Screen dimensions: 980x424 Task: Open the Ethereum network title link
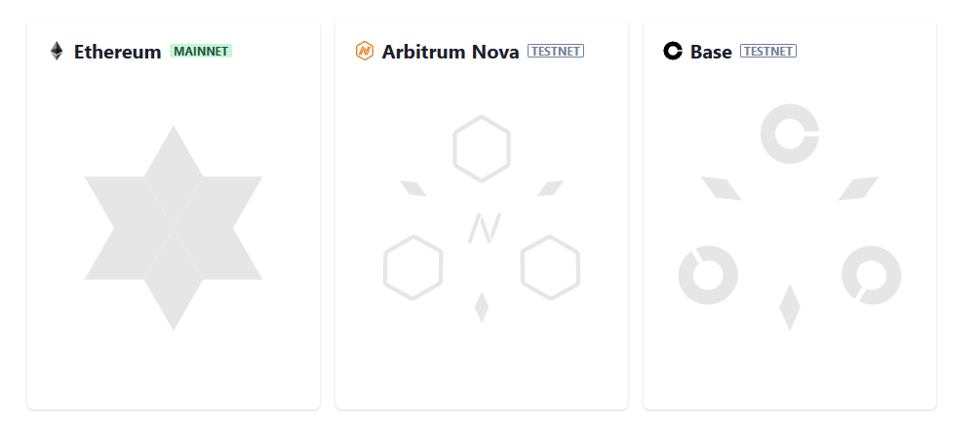pos(117,52)
